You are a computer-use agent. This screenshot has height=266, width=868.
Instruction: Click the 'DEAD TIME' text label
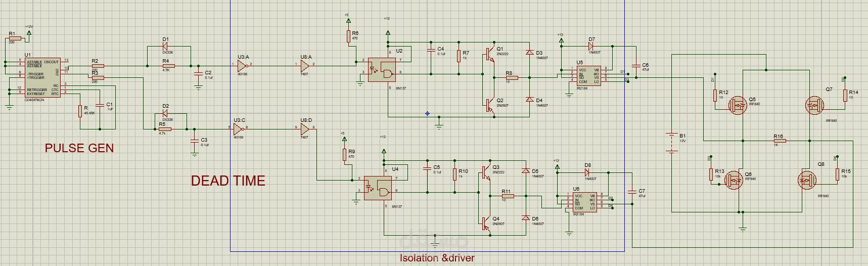[228, 181]
